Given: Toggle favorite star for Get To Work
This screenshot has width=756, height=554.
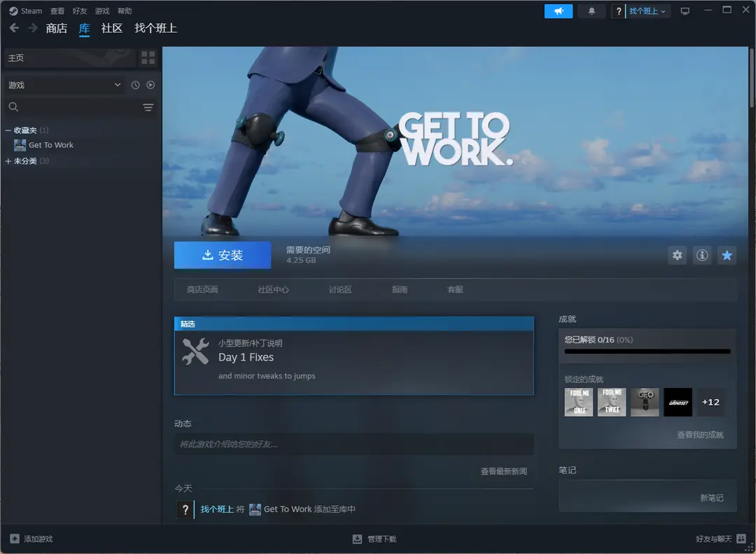Looking at the screenshot, I should pos(727,255).
